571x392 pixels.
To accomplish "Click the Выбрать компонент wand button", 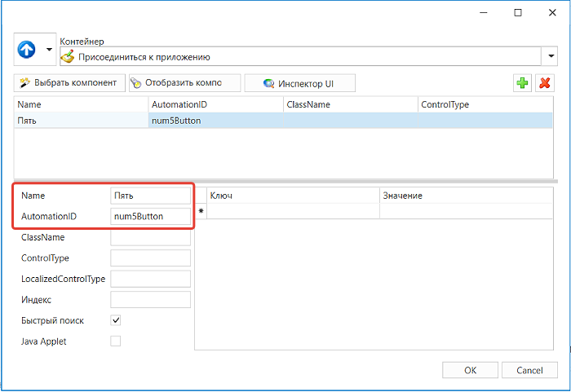I will click(x=69, y=83).
